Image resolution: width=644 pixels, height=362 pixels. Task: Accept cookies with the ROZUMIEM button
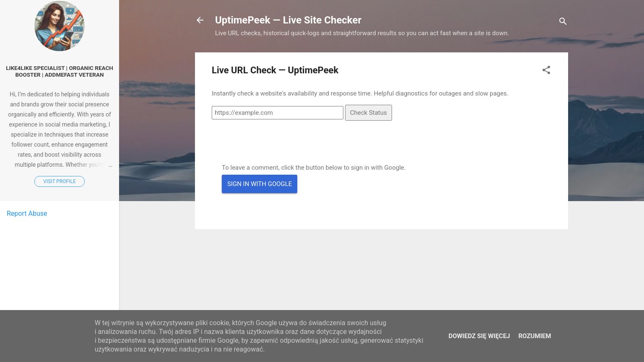535,336
